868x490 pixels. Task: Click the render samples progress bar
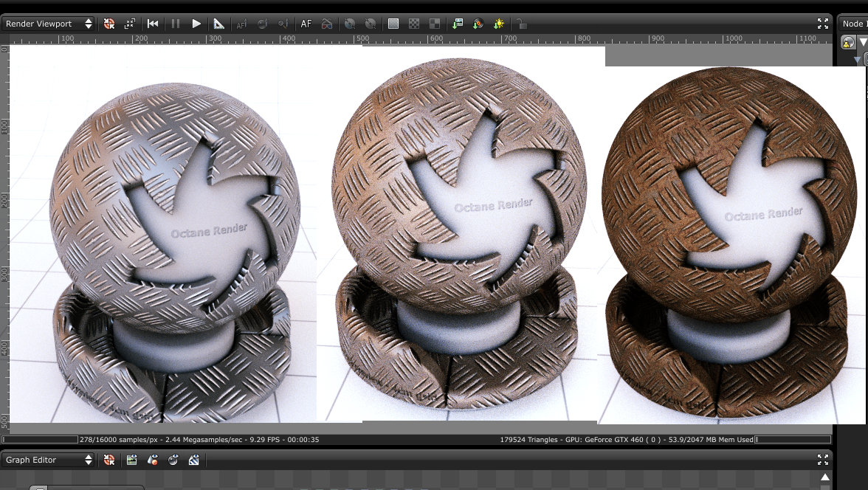(x=39, y=440)
